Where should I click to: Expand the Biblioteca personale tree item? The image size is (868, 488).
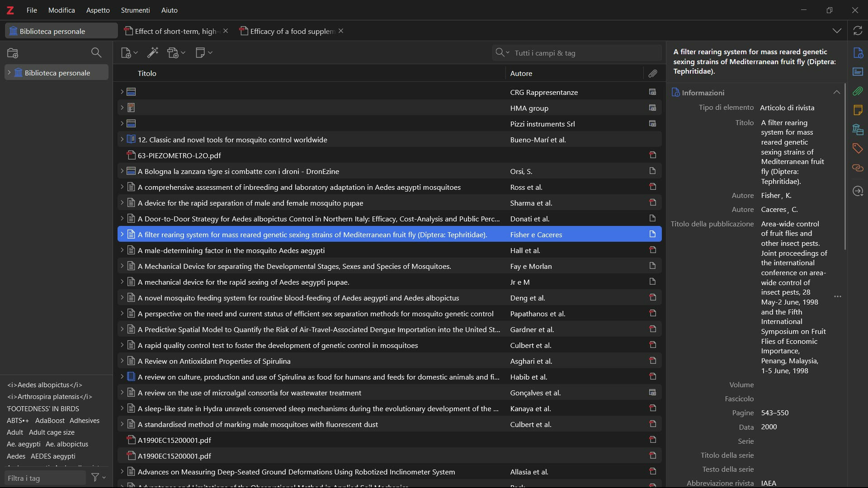[9, 73]
